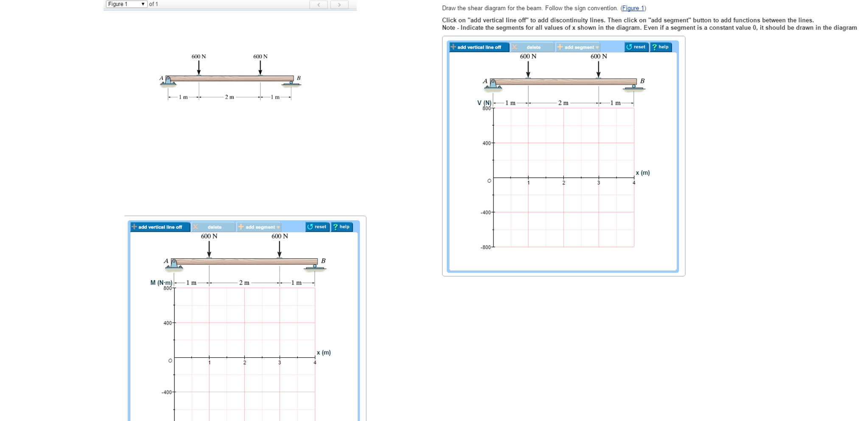Click pin support A in moment diagram beam
The width and height of the screenshot is (868, 421).
click(174, 264)
